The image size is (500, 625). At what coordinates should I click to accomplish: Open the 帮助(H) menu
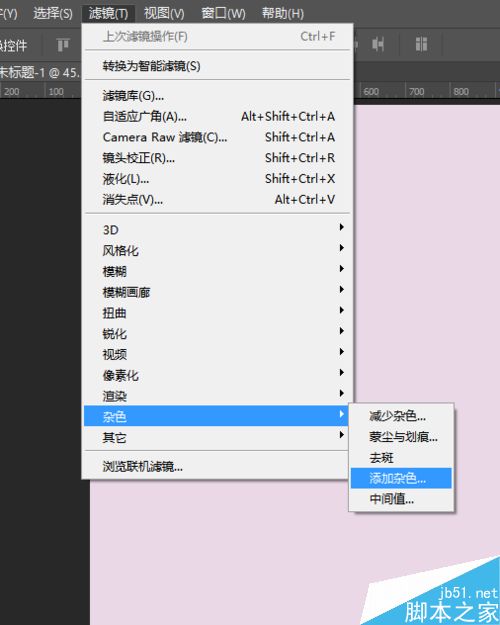click(282, 14)
